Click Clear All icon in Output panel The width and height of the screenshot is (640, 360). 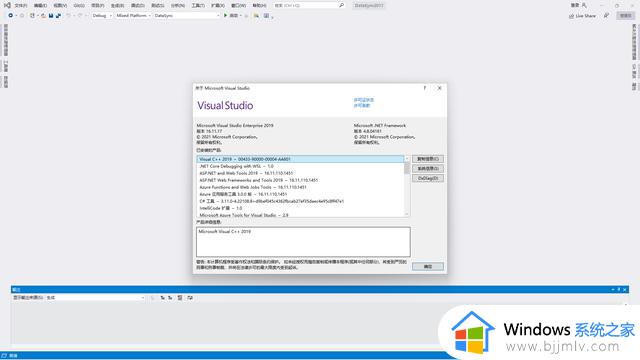pos(180,298)
